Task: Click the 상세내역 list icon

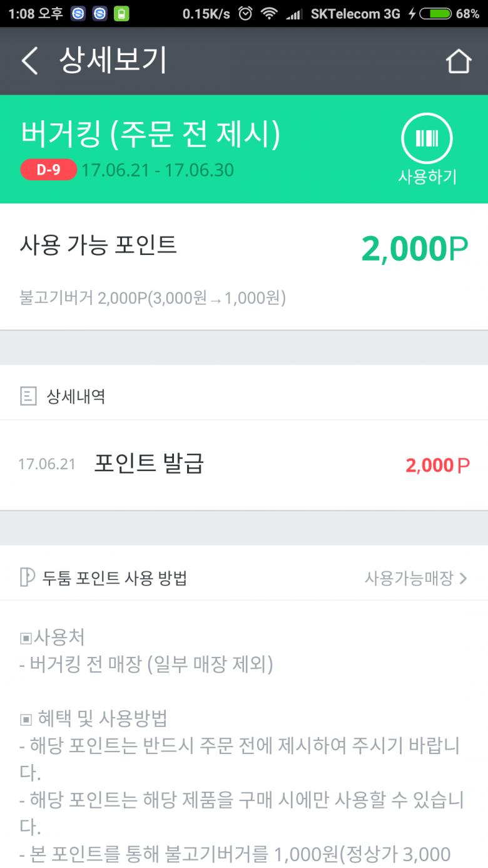Action: pyautogui.click(x=28, y=396)
